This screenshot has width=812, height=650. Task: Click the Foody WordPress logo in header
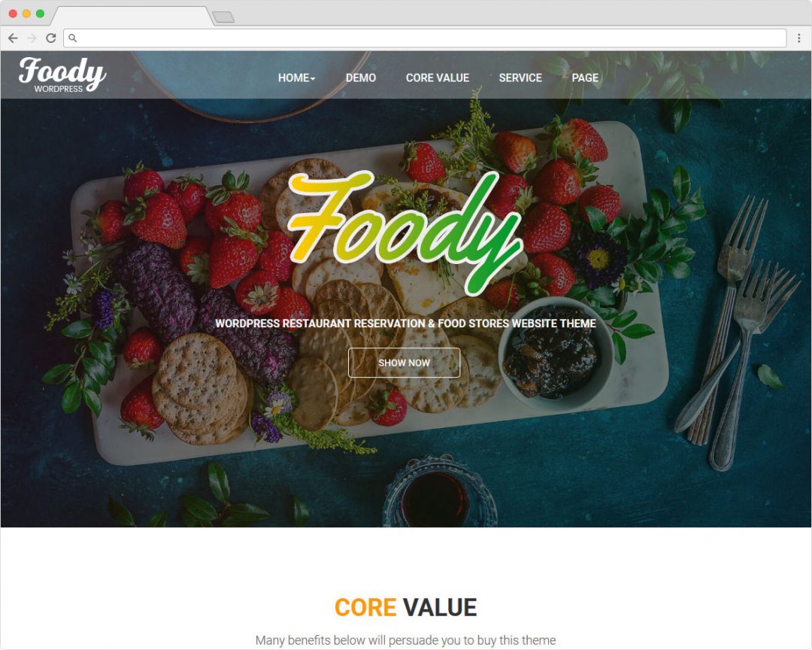click(x=62, y=74)
